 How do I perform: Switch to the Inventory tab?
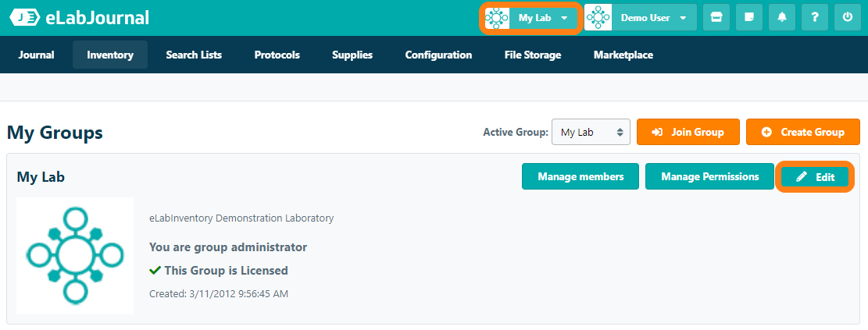[110, 55]
